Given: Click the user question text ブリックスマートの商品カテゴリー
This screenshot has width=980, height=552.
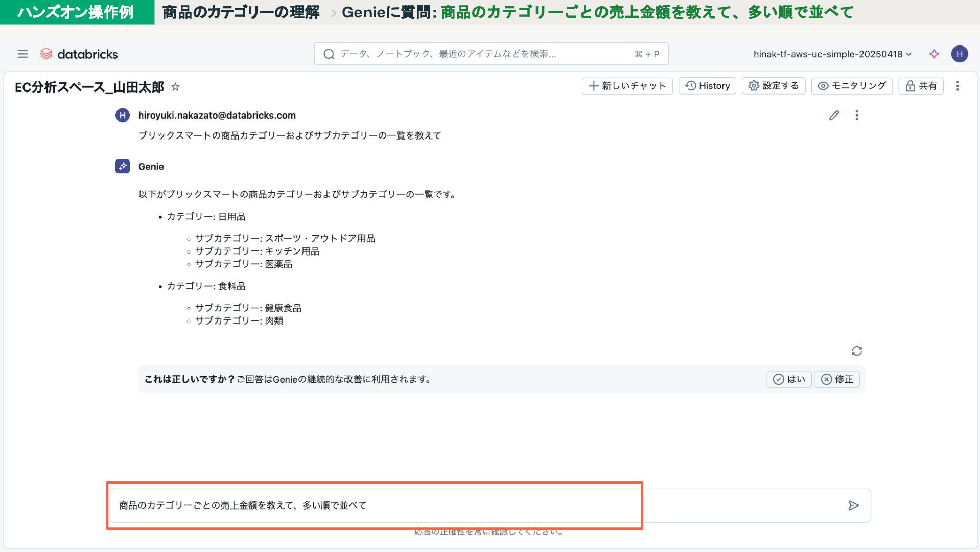Looking at the screenshot, I should tap(290, 136).
